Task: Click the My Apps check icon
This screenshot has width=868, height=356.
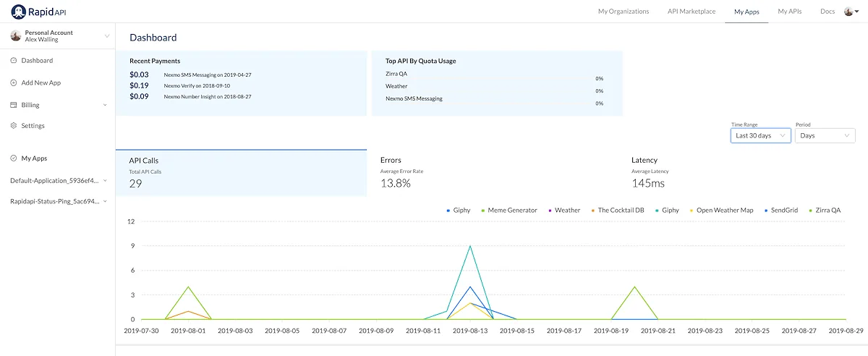Action: pyautogui.click(x=14, y=158)
